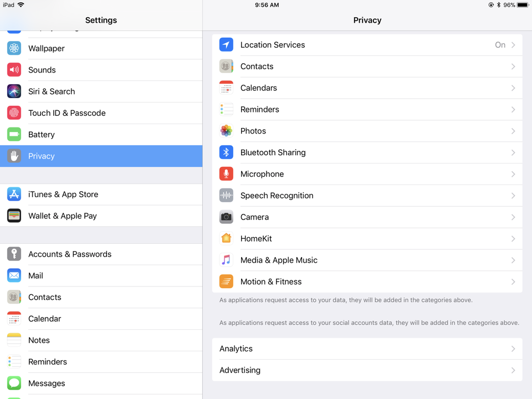Tap the Notes label in sidebar
This screenshot has width=532, height=399.
(x=39, y=340)
